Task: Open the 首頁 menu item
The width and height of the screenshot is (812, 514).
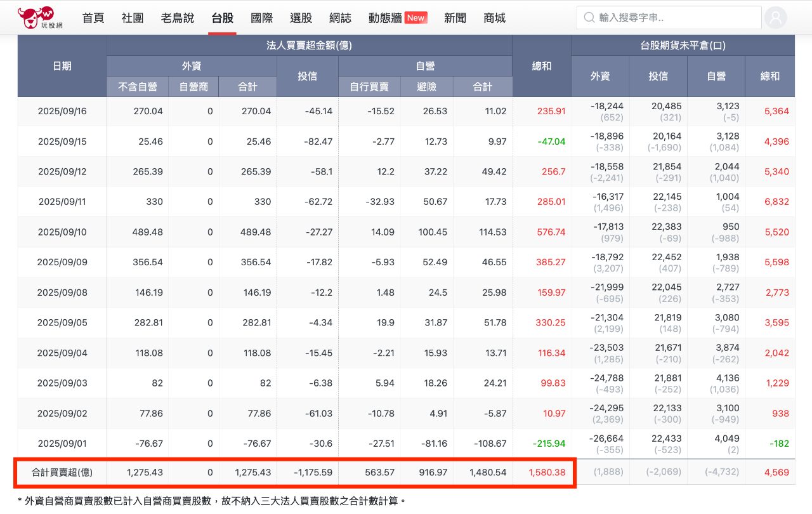Action: pyautogui.click(x=93, y=18)
